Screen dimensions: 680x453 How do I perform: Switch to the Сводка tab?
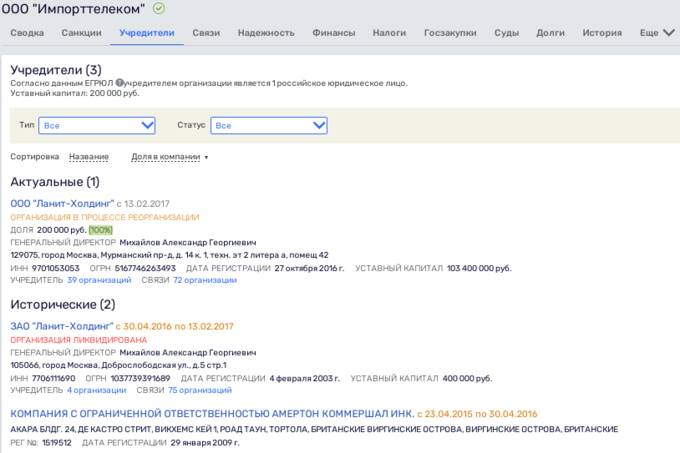point(27,33)
